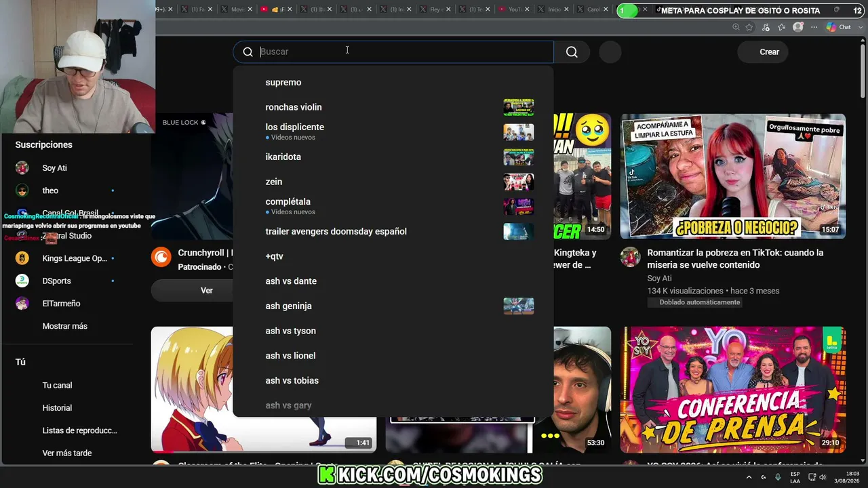Choose the trailer avengers doomsday español suggestion

coord(393,231)
